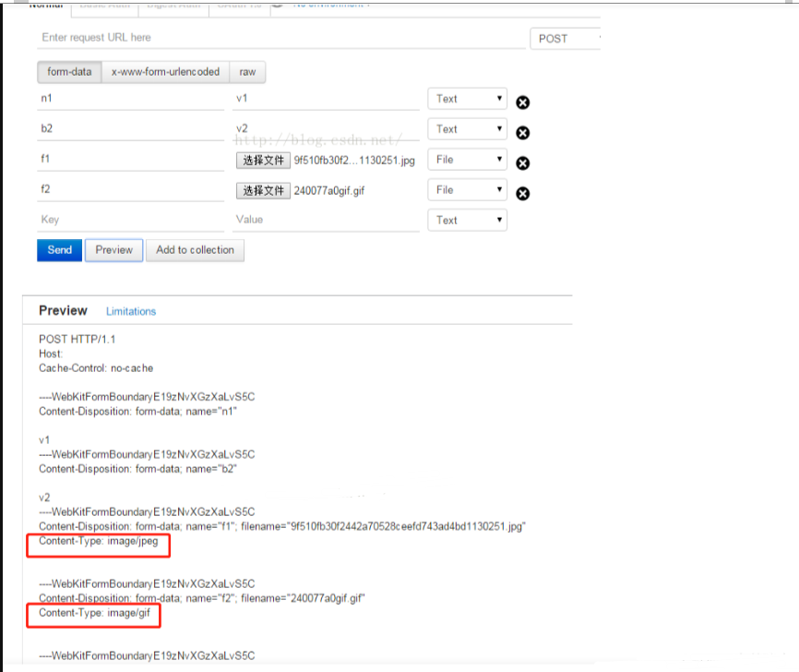Click Add to collection

coord(195,249)
